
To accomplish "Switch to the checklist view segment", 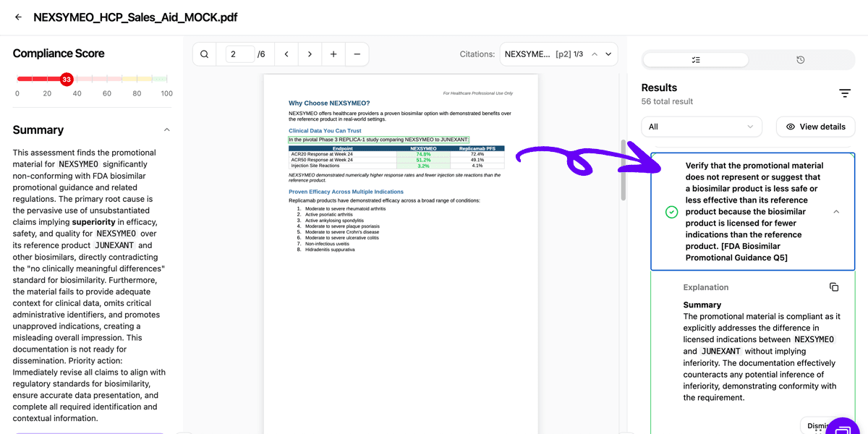I will click(x=694, y=59).
